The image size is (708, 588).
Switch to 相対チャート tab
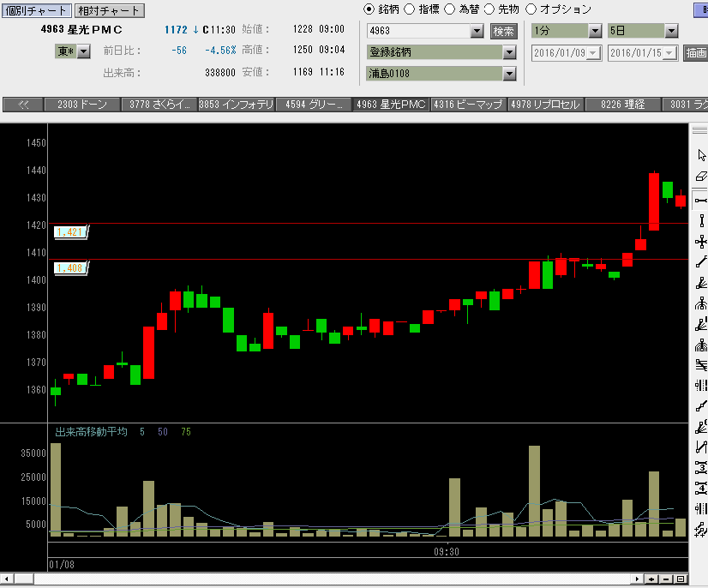pos(109,10)
